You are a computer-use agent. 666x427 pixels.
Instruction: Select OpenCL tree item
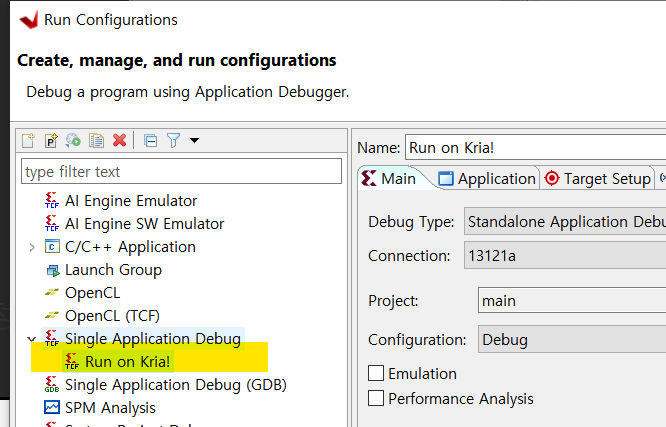(92, 293)
